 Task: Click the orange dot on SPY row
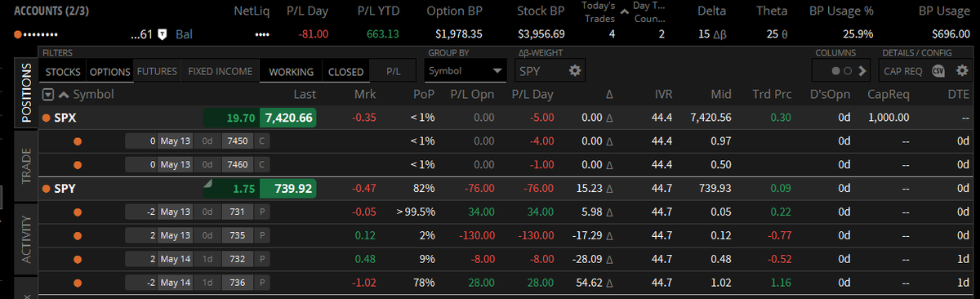[x=47, y=189]
